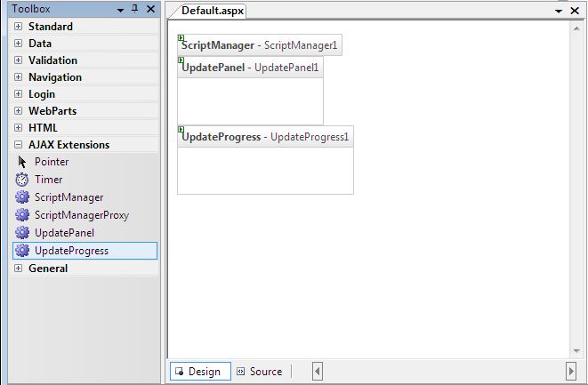Expand the General toolbox group
Image resolution: width=588 pixels, height=385 pixels.
point(18,268)
